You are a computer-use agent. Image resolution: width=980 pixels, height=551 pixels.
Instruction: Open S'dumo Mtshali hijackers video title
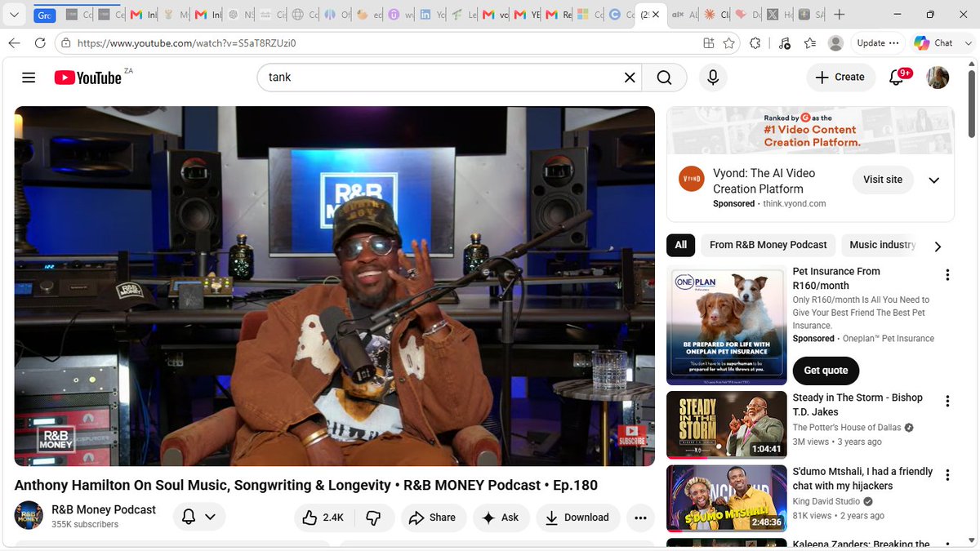862,478
